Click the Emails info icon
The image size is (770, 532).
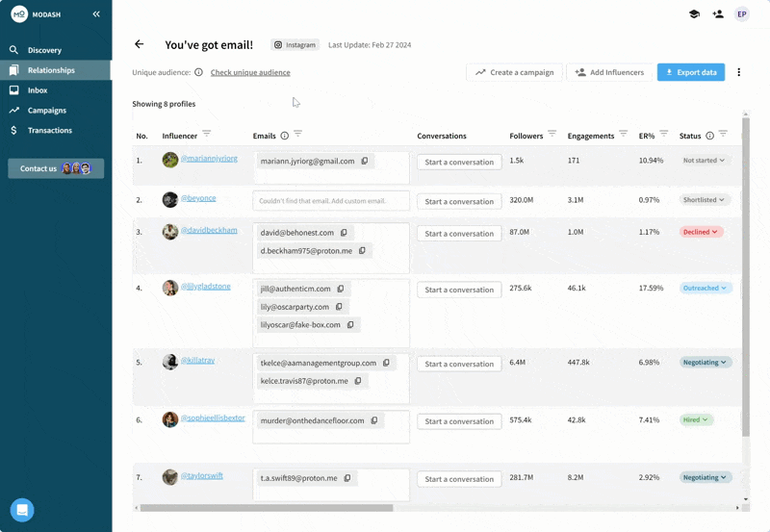point(284,136)
